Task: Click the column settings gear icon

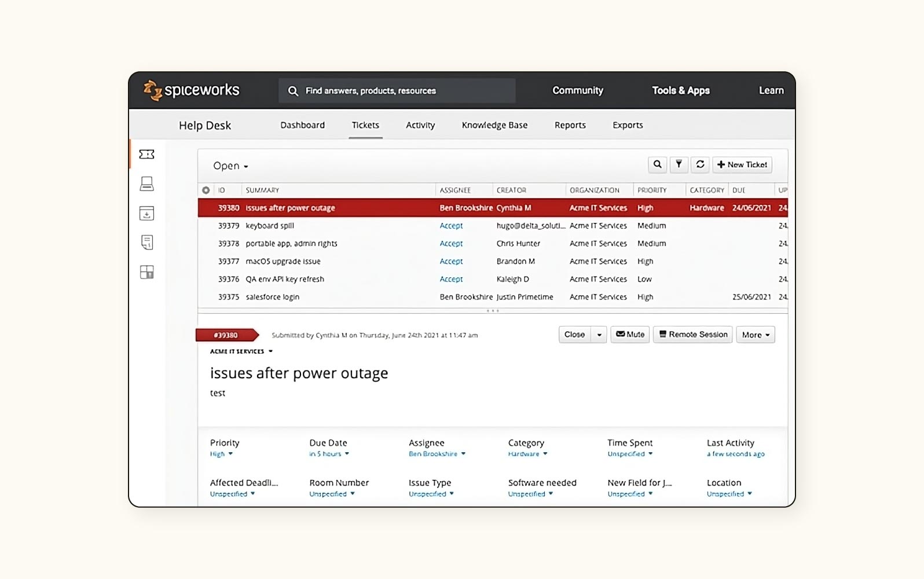Action: pos(206,190)
